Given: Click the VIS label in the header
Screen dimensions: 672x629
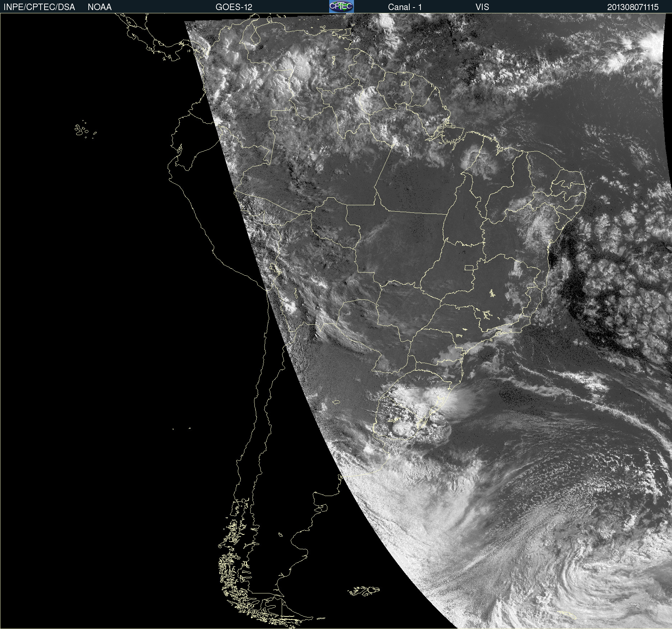Looking at the screenshot, I should pyautogui.click(x=482, y=7).
